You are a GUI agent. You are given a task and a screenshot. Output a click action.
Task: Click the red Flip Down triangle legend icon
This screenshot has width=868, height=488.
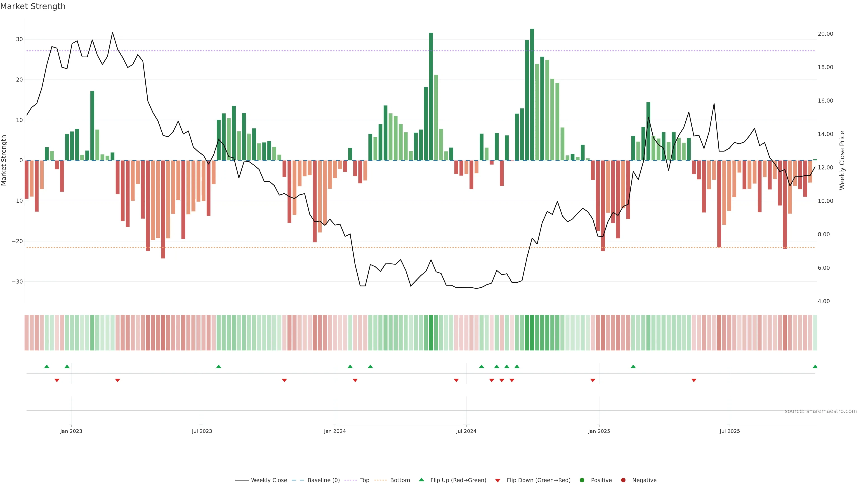[498, 481]
